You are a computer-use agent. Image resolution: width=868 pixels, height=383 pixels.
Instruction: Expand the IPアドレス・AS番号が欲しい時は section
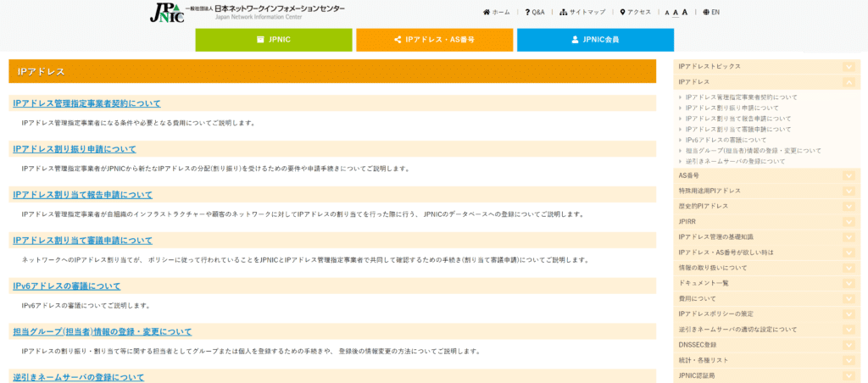[x=849, y=253]
